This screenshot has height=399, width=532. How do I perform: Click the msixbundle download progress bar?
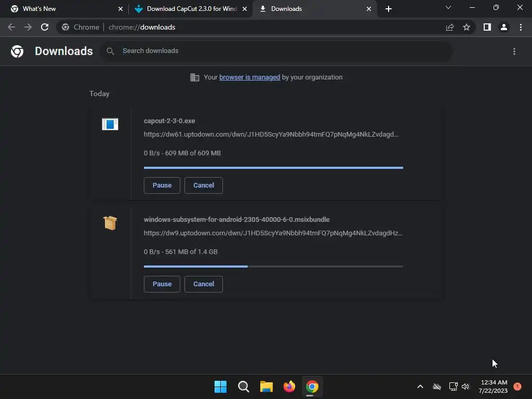[x=273, y=267]
